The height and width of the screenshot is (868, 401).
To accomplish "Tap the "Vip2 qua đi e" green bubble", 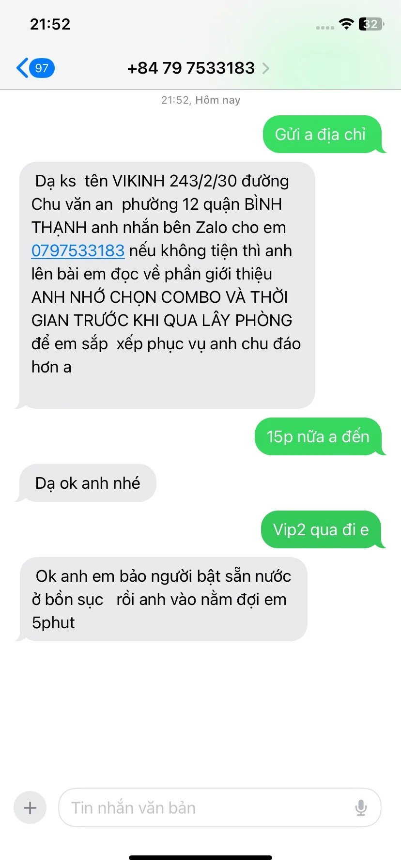I will (322, 529).
